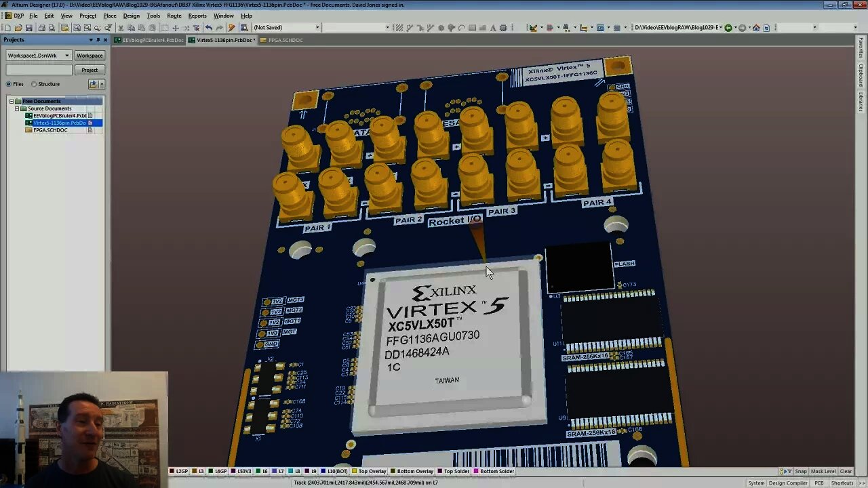The width and height of the screenshot is (868, 488).
Task: Click the System status bar button
Action: click(756, 483)
